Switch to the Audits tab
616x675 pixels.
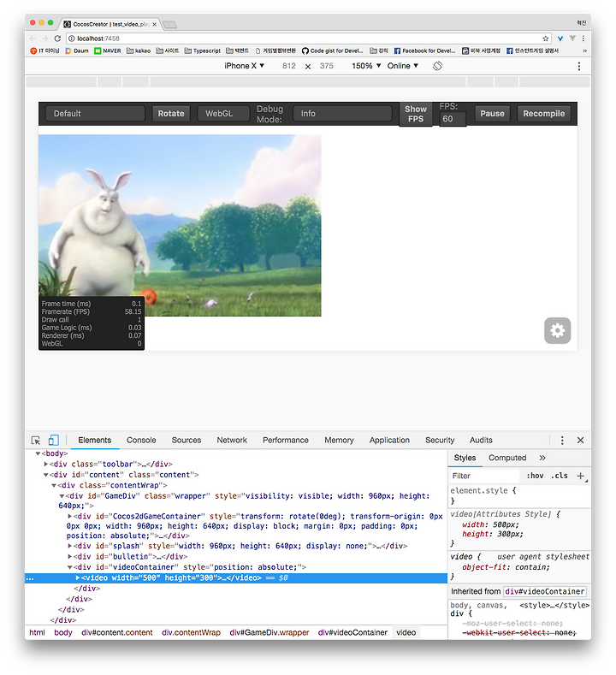pyautogui.click(x=481, y=440)
